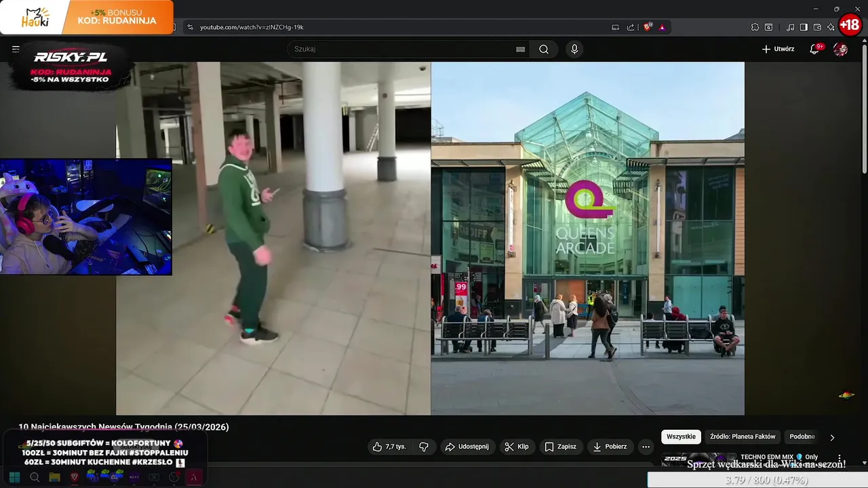The width and height of the screenshot is (868, 488).
Task: Share this page via address bar icon
Action: (x=631, y=27)
